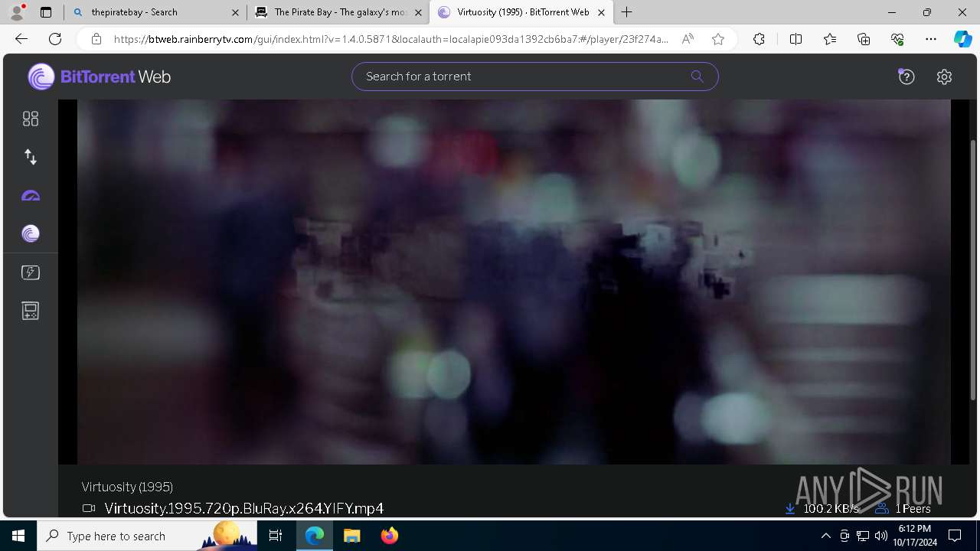Click the browser address bar URL

pyautogui.click(x=390, y=39)
